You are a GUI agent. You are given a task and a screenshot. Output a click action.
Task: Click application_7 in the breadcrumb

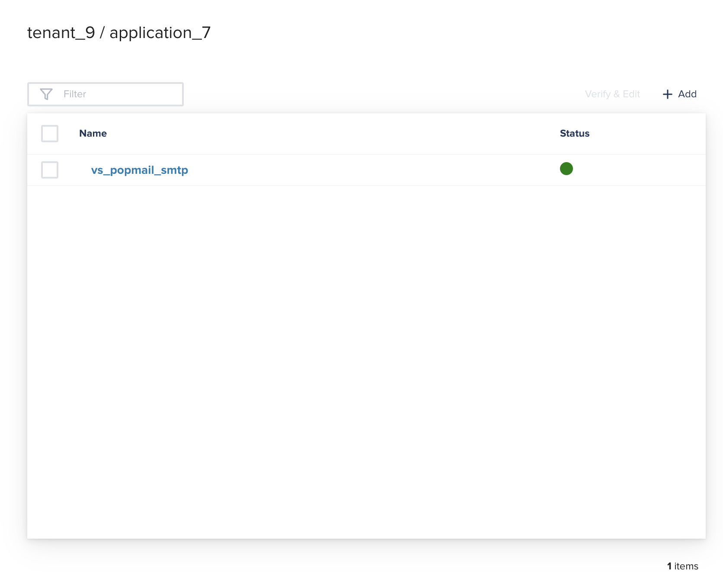[160, 32]
